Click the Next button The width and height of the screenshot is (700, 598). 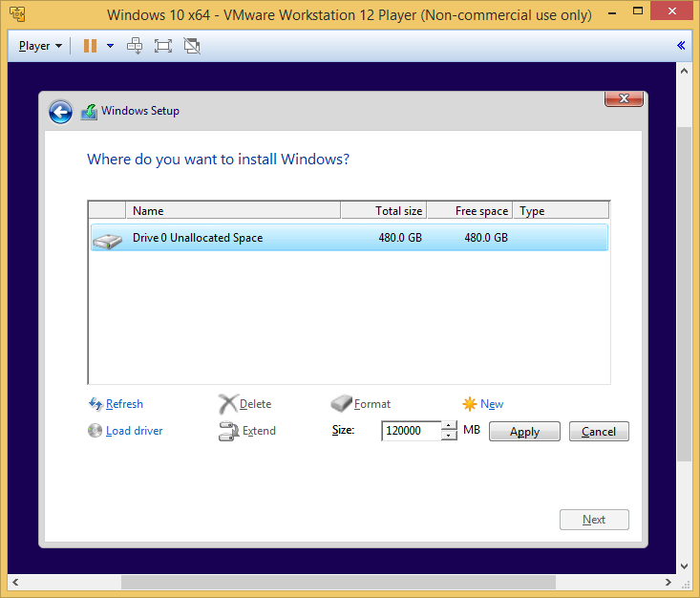coord(594,520)
